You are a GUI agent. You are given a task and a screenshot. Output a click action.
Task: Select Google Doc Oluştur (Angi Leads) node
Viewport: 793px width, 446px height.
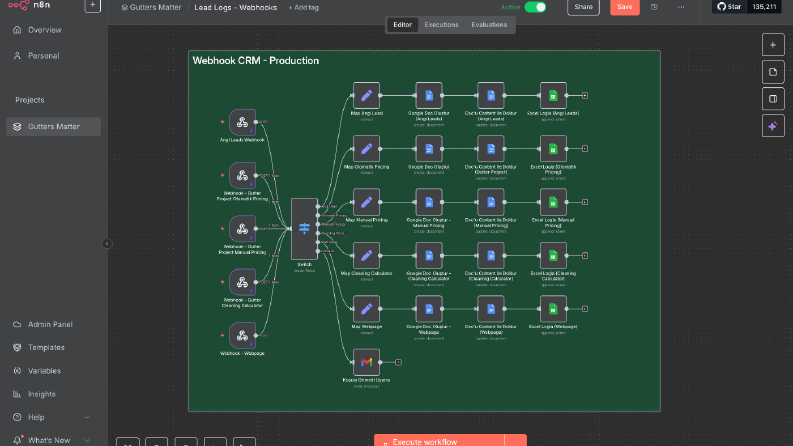click(x=428, y=96)
